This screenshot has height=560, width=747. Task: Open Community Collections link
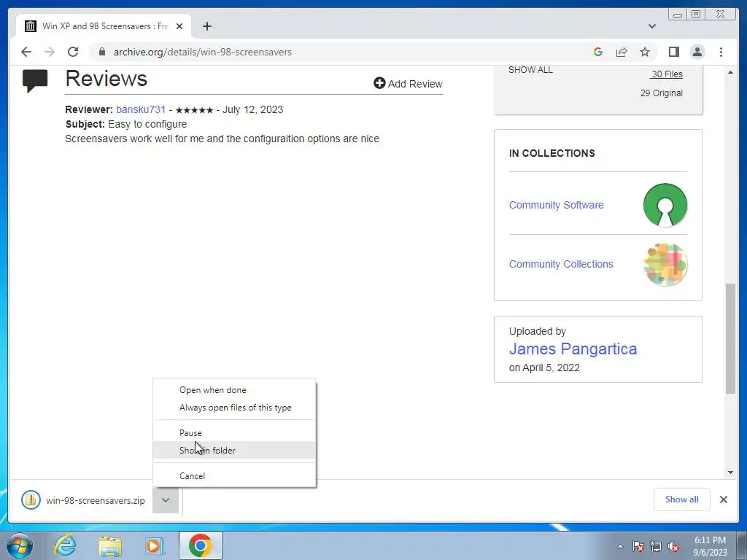click(561, 264)
